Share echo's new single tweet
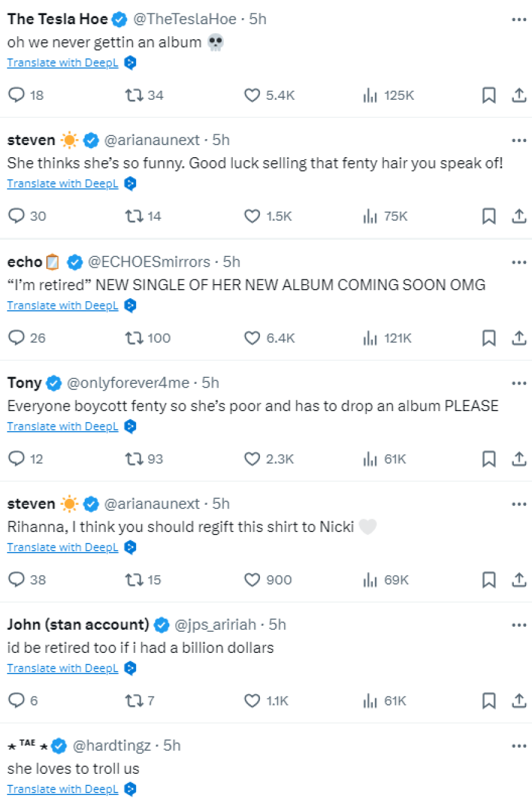This screenshot has height=798, width=532. (x=519, y=338)
